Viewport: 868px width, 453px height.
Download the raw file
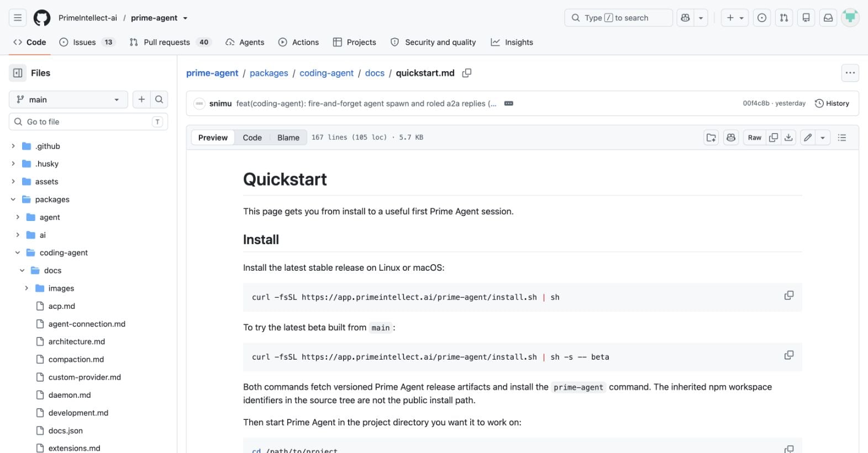coord(789,138)
